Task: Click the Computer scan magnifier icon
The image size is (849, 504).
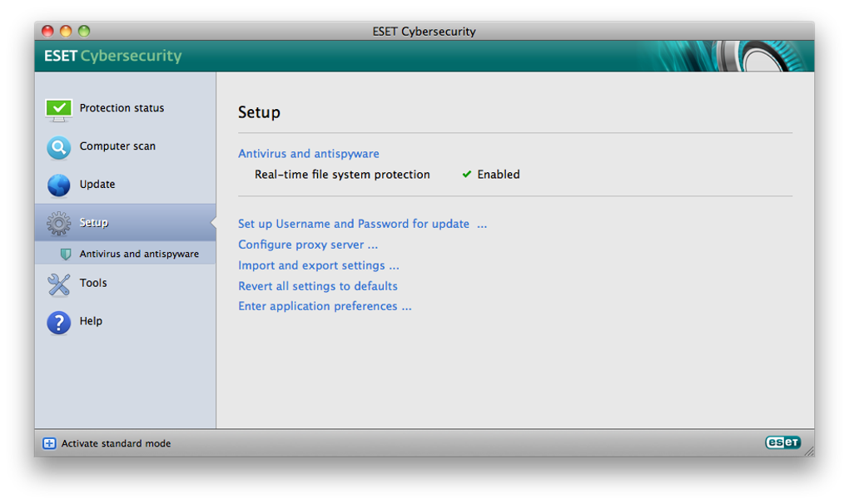Action: [x=58, y=148]
